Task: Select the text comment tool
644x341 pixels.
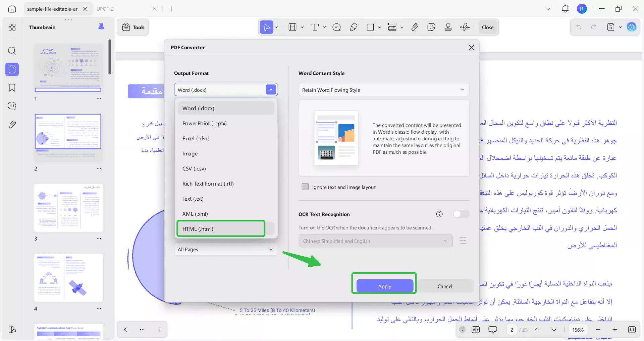Action: [x=315, y=27]
